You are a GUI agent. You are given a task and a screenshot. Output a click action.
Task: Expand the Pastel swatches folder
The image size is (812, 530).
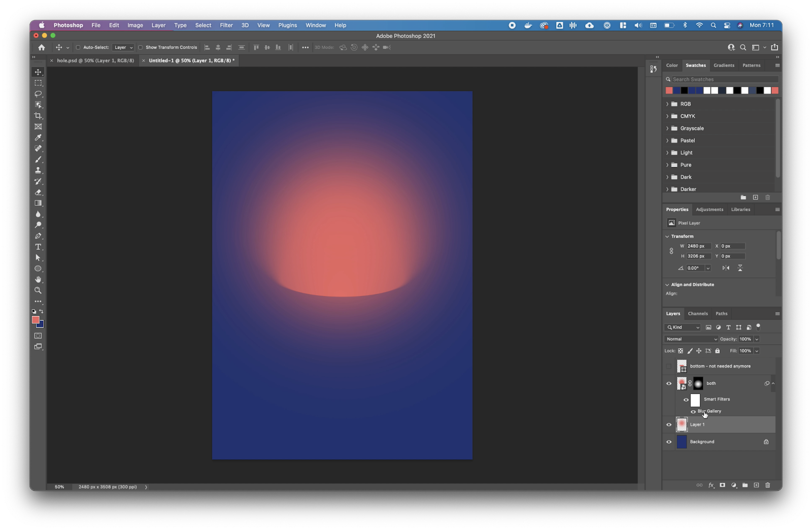click(x=667, y=141)
